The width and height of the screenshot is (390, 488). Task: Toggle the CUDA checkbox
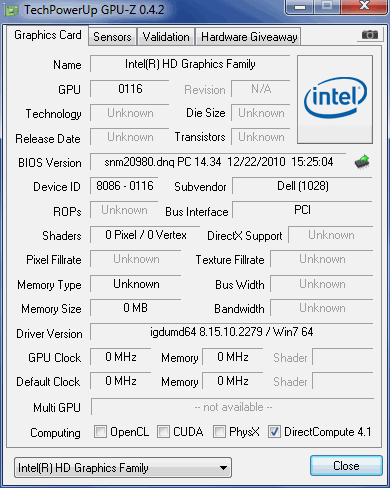point(163,431)
